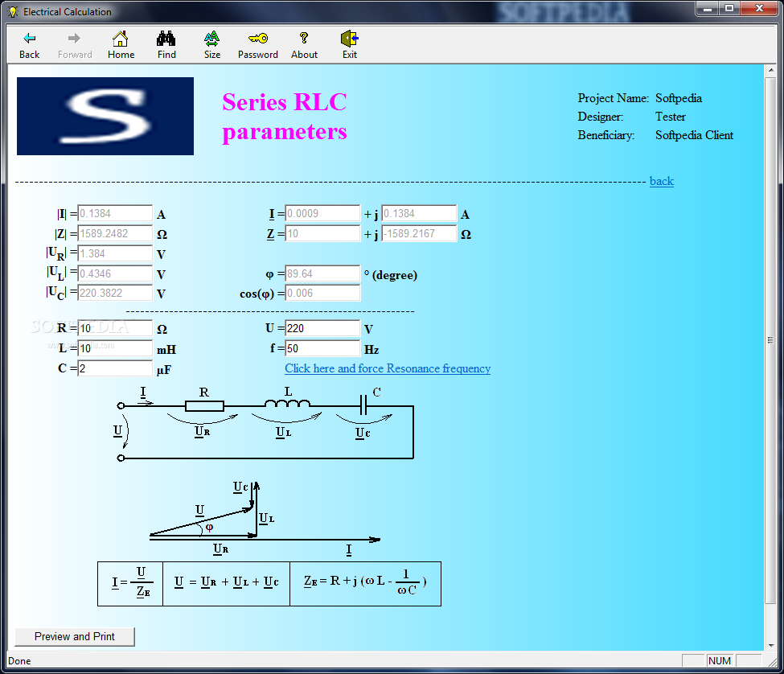784x674 pixels.
Task: Click the Series RLC parameters heading
Action: [x=285, y=117]
